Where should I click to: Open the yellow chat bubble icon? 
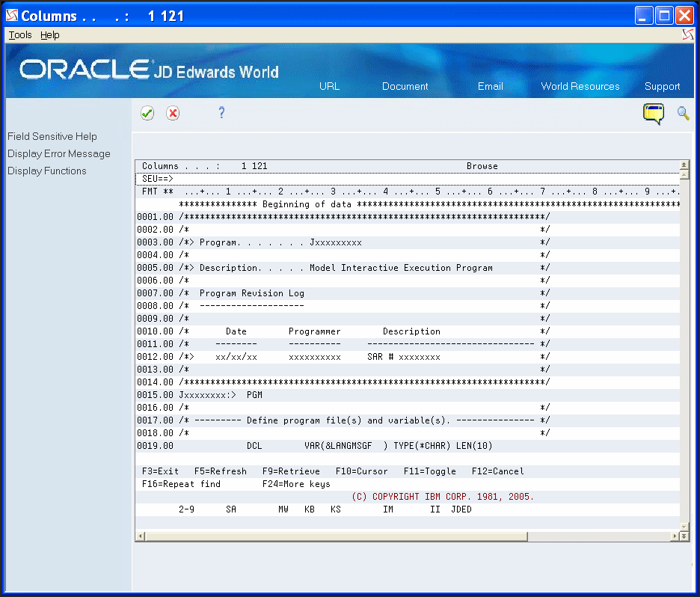(654, 114)
